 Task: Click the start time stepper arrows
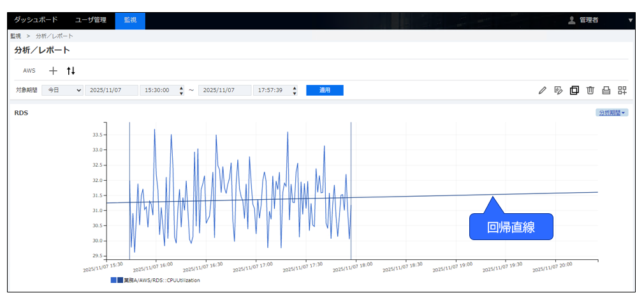(182, 91)
